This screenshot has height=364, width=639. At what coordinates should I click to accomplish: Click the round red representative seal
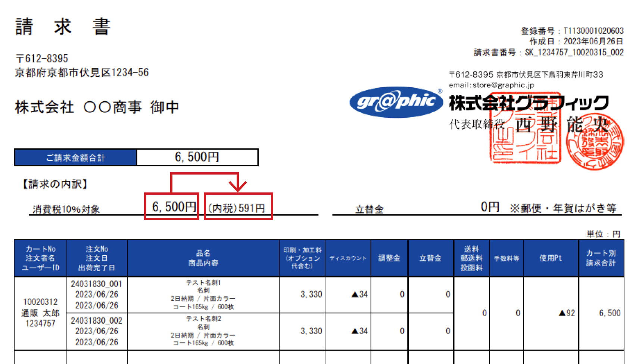coord(595,142)
